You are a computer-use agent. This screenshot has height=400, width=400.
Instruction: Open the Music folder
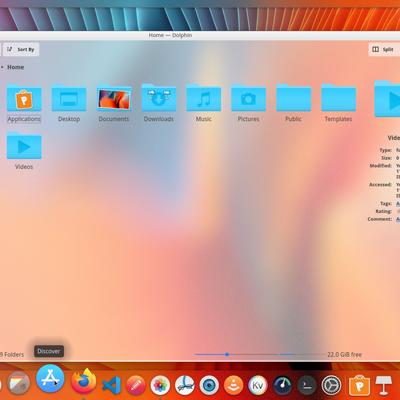click(204, 98)
